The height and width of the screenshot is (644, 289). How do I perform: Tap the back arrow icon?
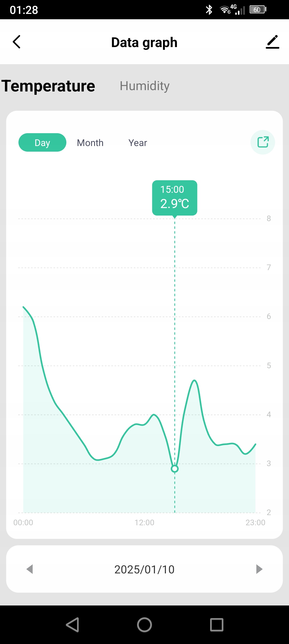(17, 42)
